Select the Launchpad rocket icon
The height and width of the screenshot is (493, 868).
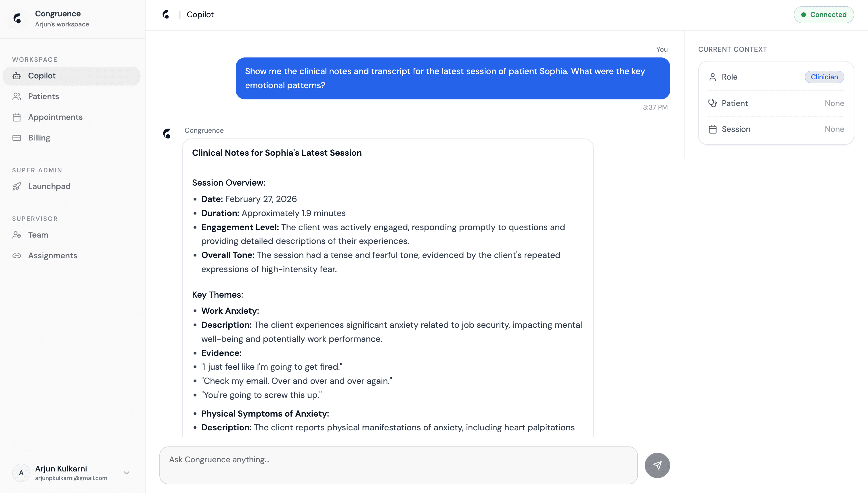17,186
